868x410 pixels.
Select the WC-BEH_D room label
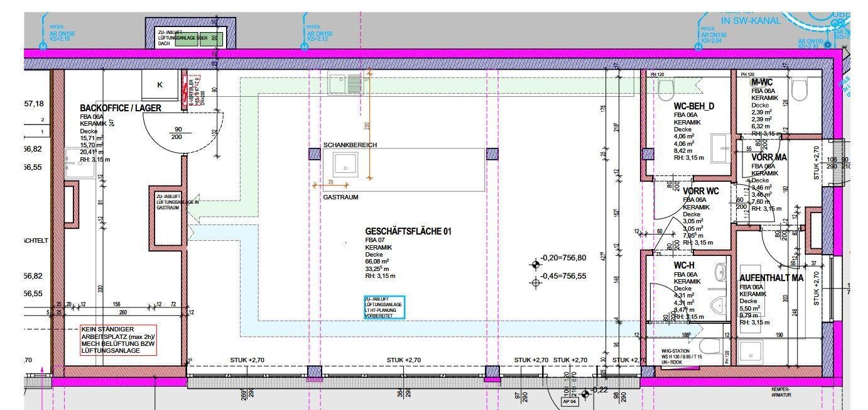693,106
